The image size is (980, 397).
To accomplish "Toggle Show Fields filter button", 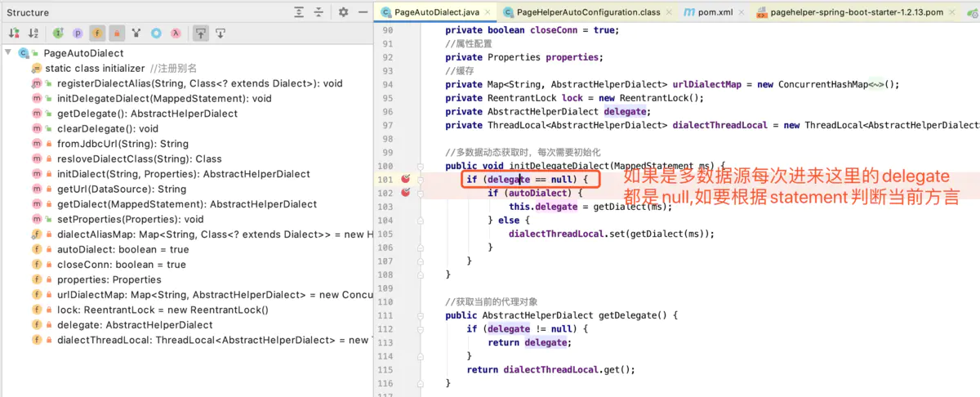I will click(x=97, y=33).
